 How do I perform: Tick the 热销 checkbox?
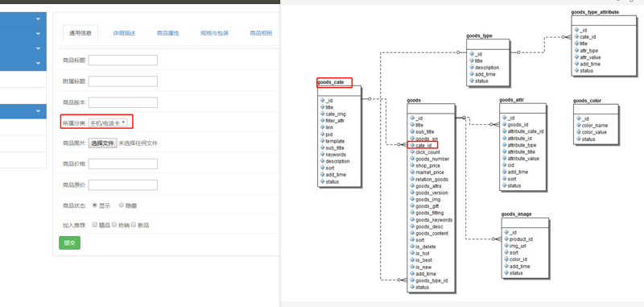pos(114,225)
